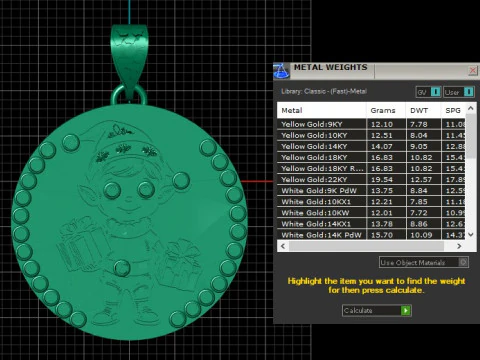480x360 pixels.
Task: Select the Yellow Gold:18KY R... row
Action: [x=371, y=168]
